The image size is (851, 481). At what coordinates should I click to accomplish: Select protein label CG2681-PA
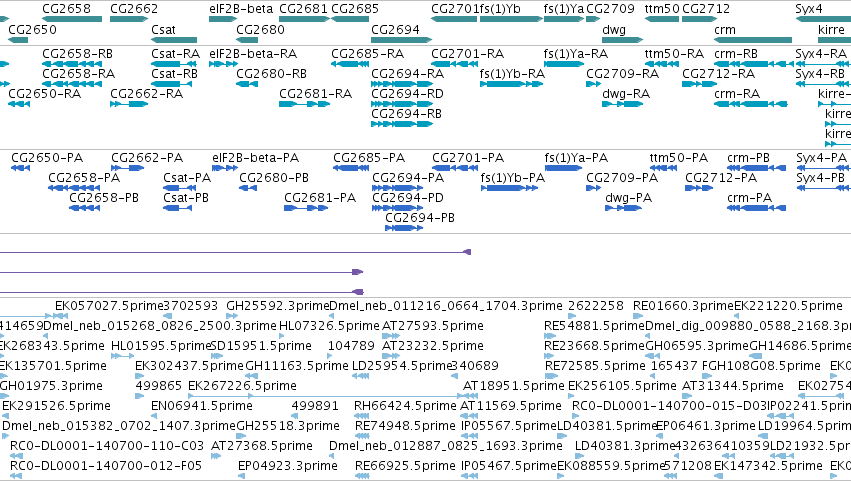320,198
